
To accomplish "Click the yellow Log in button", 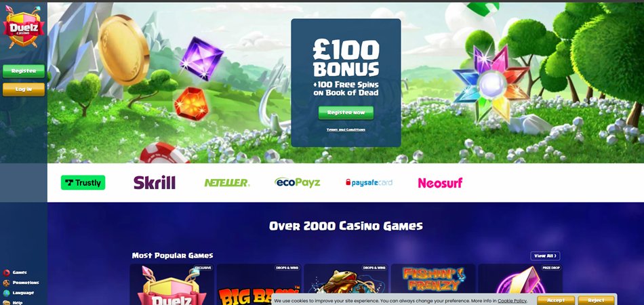I will (x=24, y=89).
